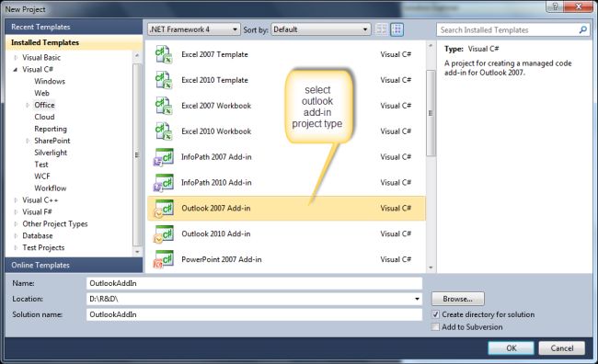Click the category tree scroll up arrow
The image size is (598, 364).
(137, 56)
